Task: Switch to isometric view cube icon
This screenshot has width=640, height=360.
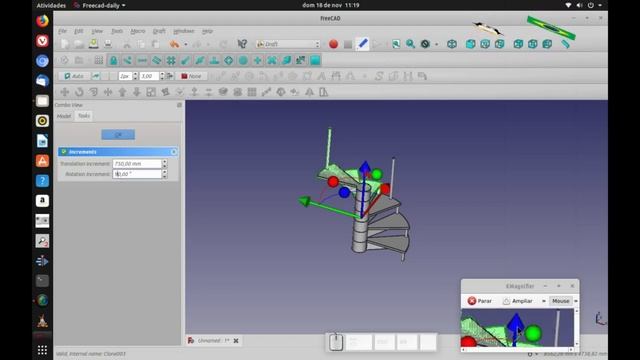Action: pyautogui.click(x=452, y=44)
